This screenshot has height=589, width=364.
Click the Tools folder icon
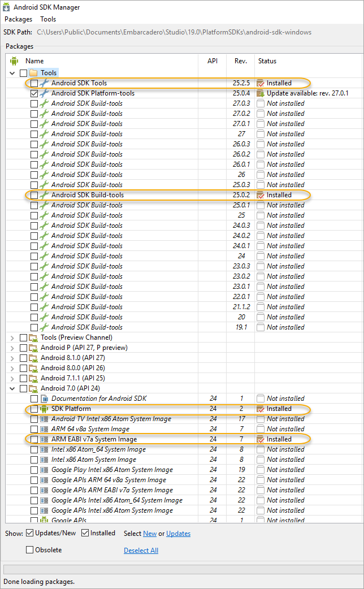33,73
